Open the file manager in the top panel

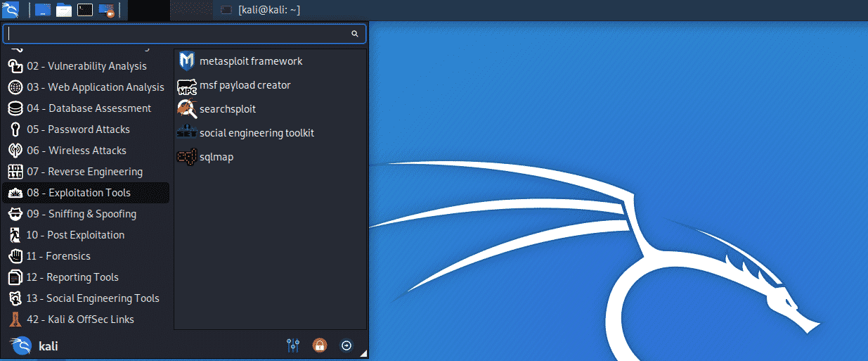click(x=64, y=10)
